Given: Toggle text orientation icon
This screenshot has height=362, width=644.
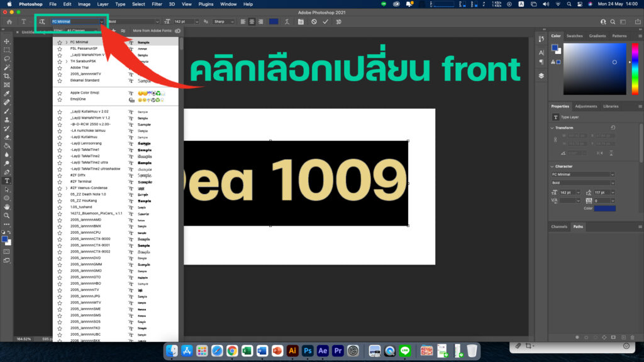Looking at the screenshot, I should pos(42,22).
